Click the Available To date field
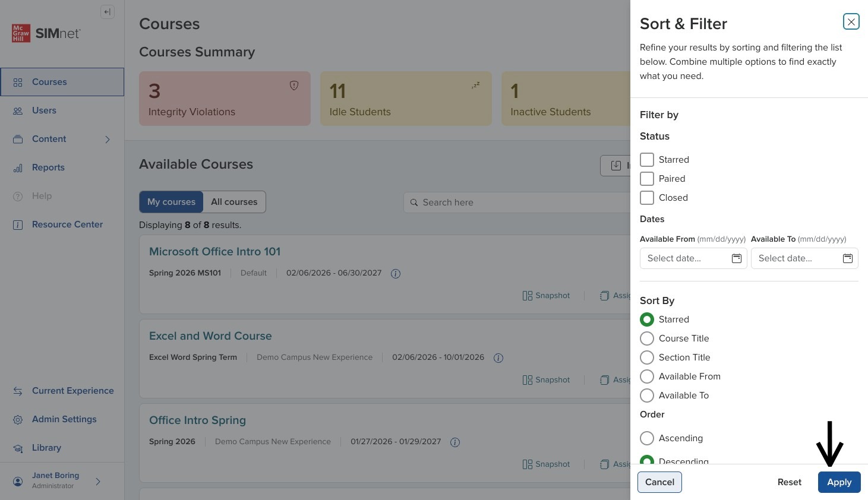 coord(804,258)
